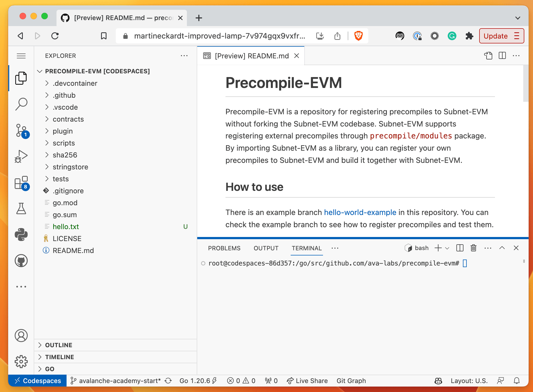533x392 pixels.
Task: Split the editor to the right
Action: tap(502, 56)
